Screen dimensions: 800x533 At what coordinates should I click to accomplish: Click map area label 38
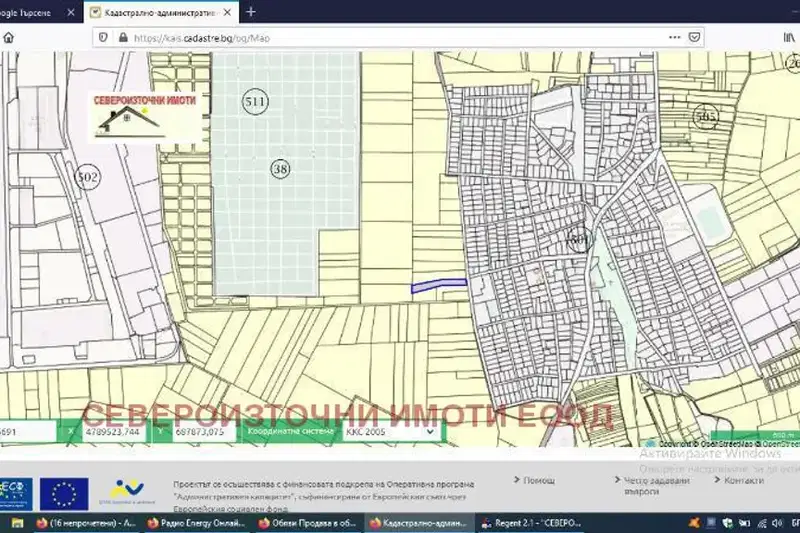pos(281,169)
